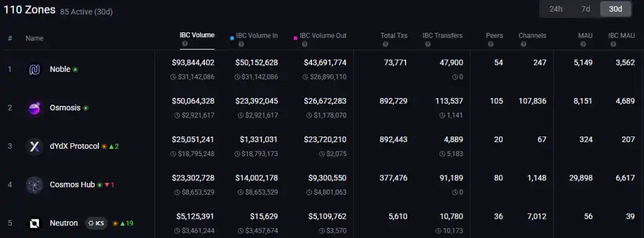
Task: Select dYdX IBC volume $25,051,241
Action: pos(193,139)
